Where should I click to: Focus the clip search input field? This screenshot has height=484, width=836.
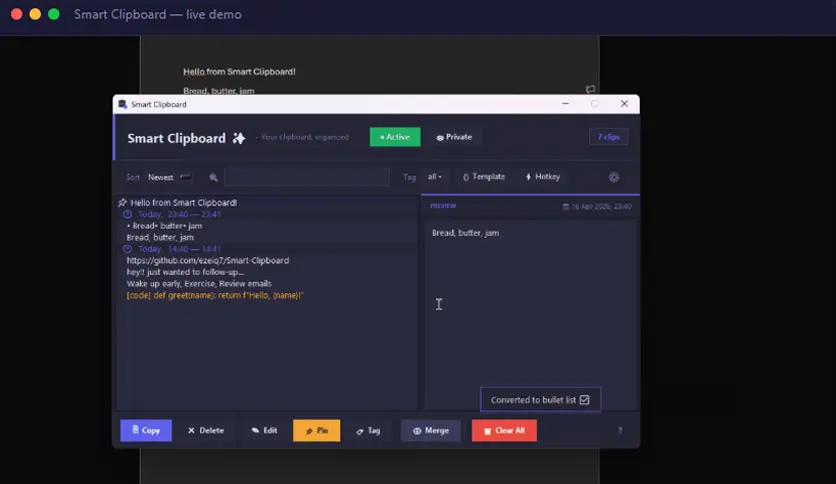[307, 177]
